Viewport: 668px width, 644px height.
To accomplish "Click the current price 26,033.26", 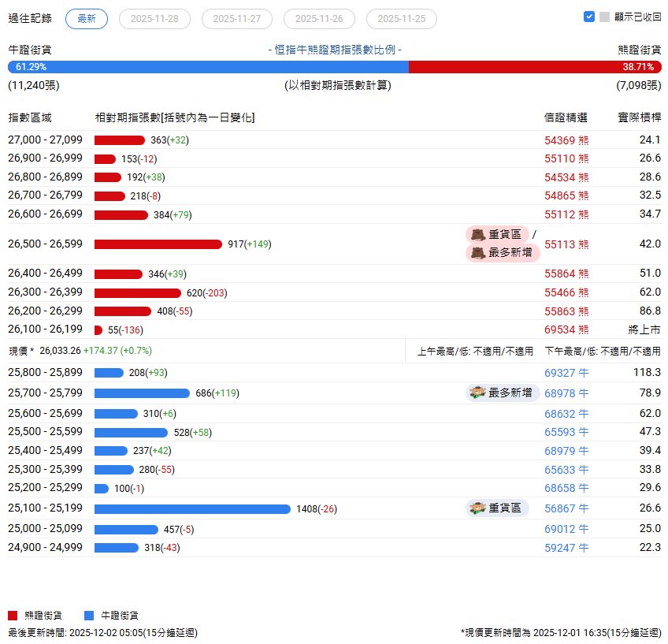I will pyautogui.click(x=60, y=351).
